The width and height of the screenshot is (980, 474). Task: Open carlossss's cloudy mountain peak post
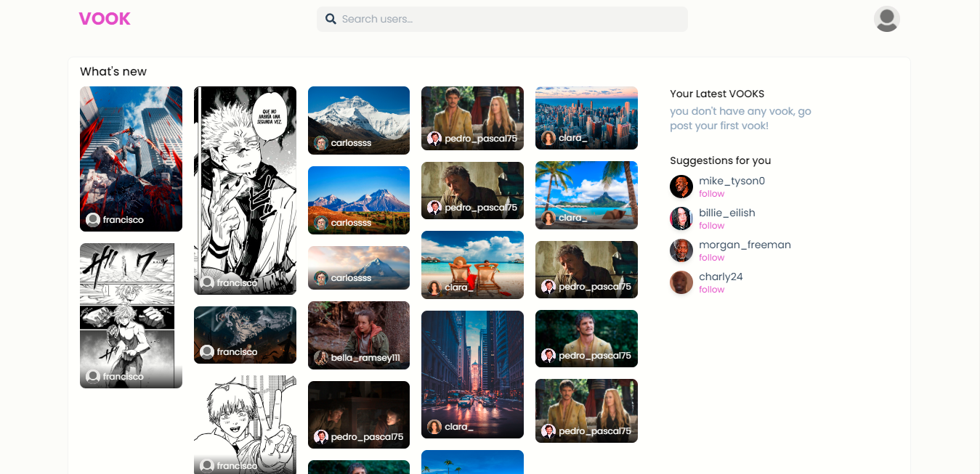(359, 268)
